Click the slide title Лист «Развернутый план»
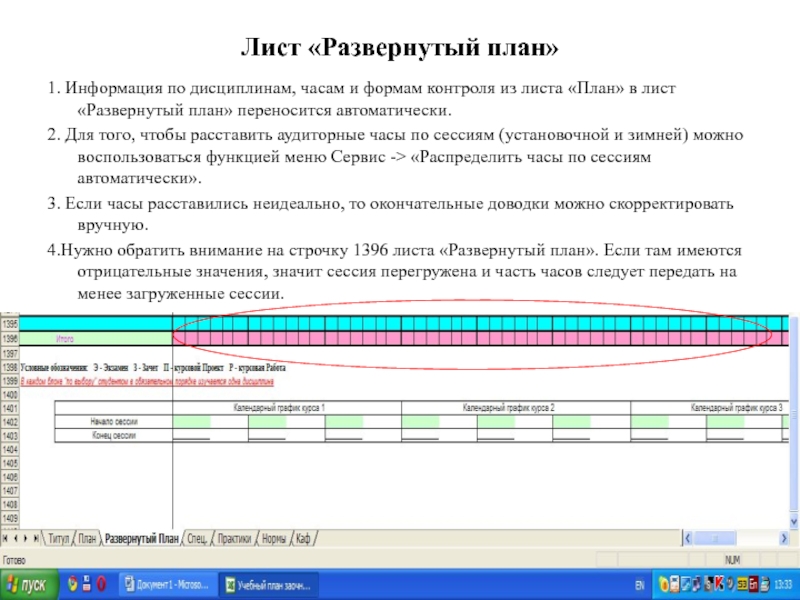 point(399,47)
